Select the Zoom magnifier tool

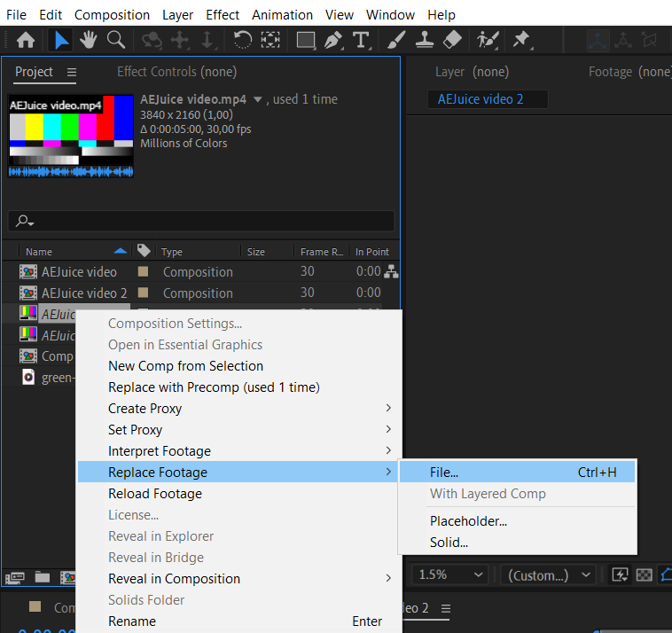(116, 40)
